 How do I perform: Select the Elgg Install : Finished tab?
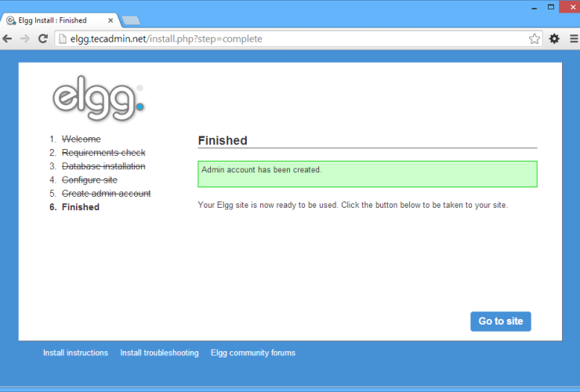(x=55, y=20)
